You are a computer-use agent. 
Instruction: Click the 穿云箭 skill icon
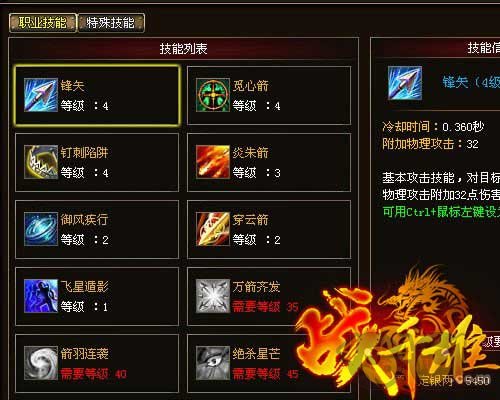pos(213,229)
